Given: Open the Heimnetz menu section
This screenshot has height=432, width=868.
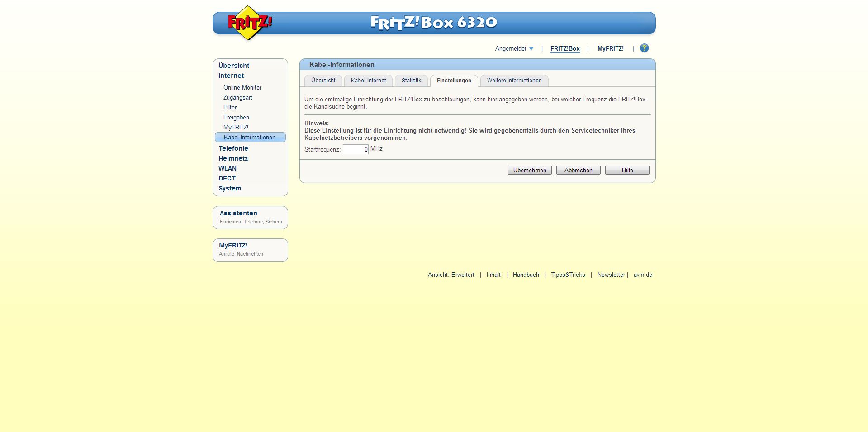Looking at the screenshot, I should [233, 158].
